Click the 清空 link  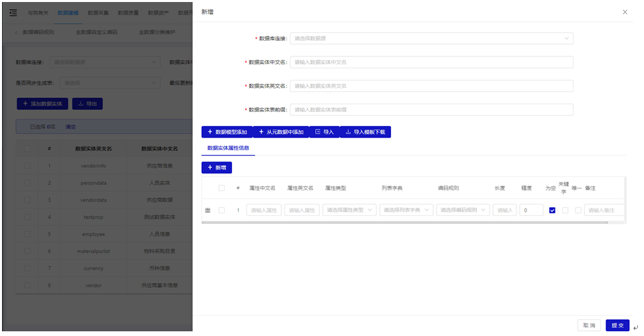(x=70, y=127)
